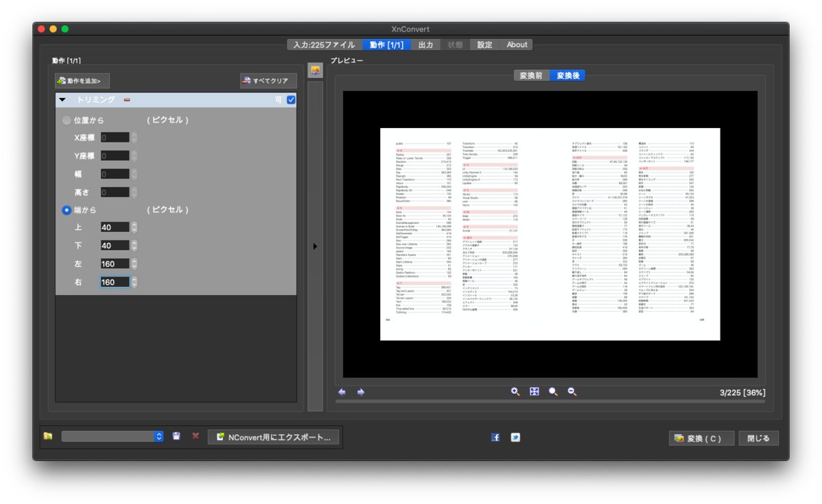Show the 変換前 preview
Screen dimensions: 822x504
click(x=532, y=75)
